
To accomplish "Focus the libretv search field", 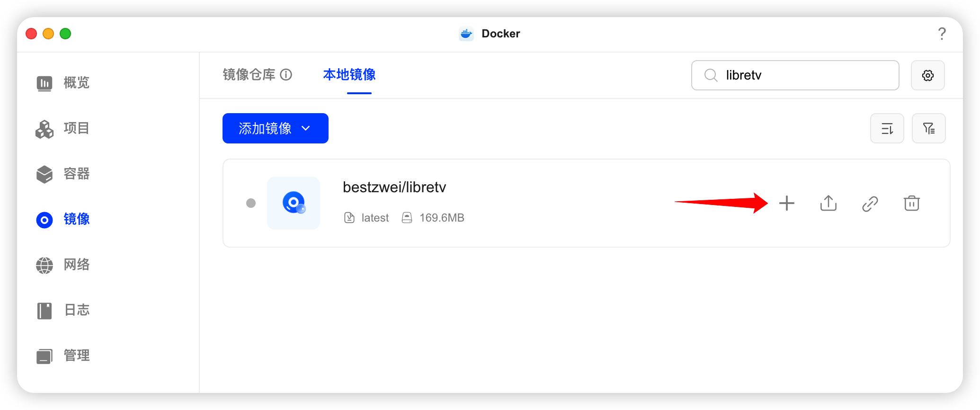I will click(x=795, y=75).
